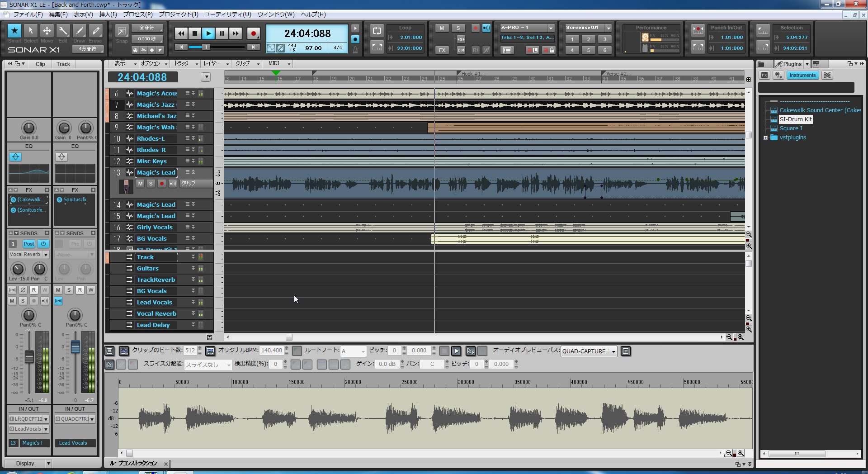This screenshot has width=868, height=474.
Task: Select the Lead Delay bus
Action: pyautogui.click(x=153, y=325)
